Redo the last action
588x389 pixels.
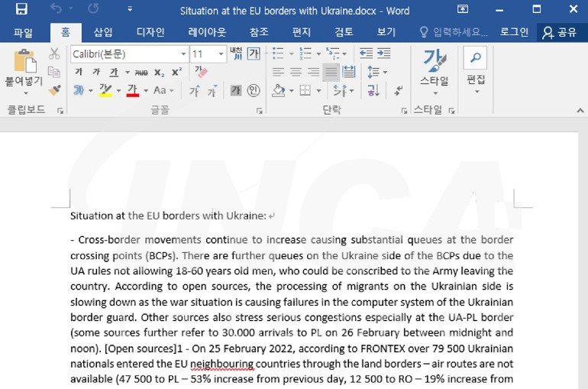pos(93,9)
